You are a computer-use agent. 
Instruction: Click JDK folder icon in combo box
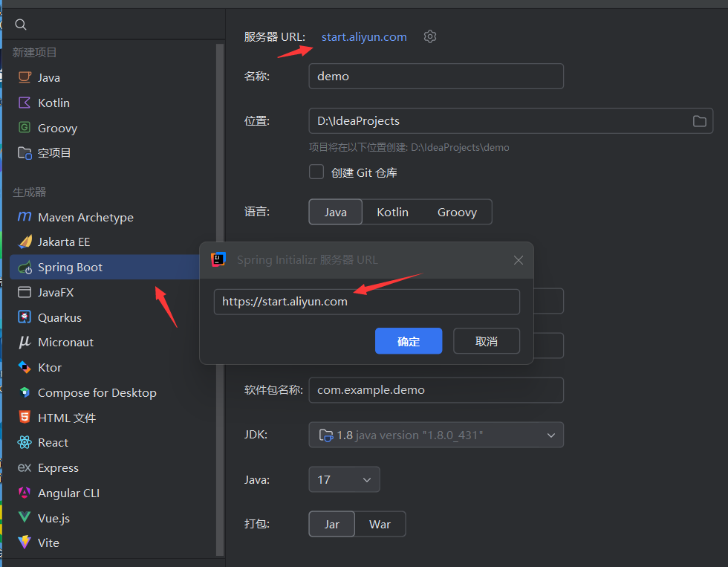326,435
